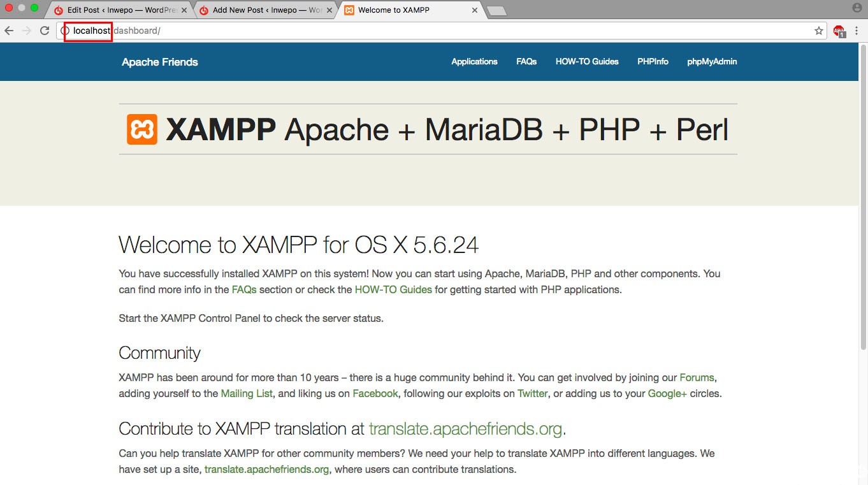Click the XAMPP logo icon
Image resolution: width=868 pixels, height=485 pixels.
(x=141, y=130)
